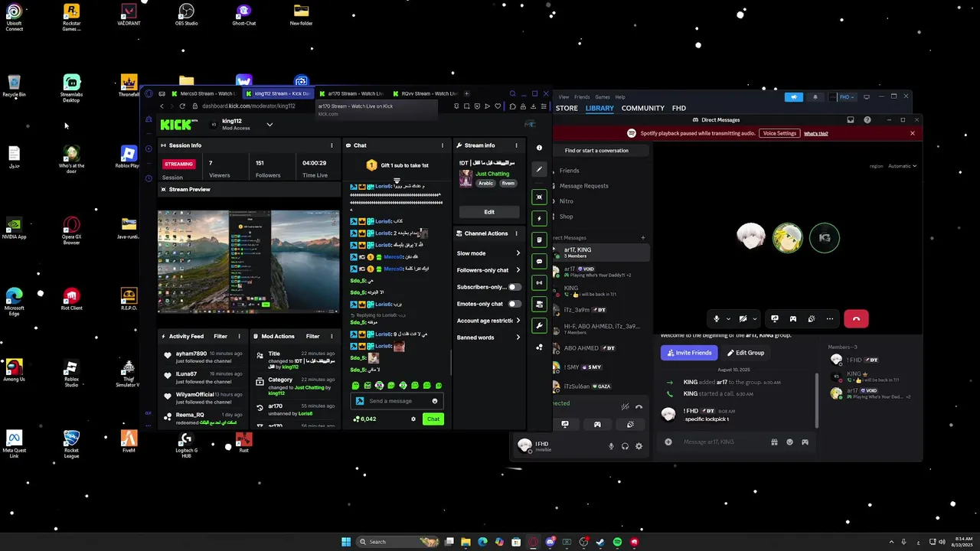
Task: Share your screen in Discord call
Action: pyautogui.click(x=774, y=318)
